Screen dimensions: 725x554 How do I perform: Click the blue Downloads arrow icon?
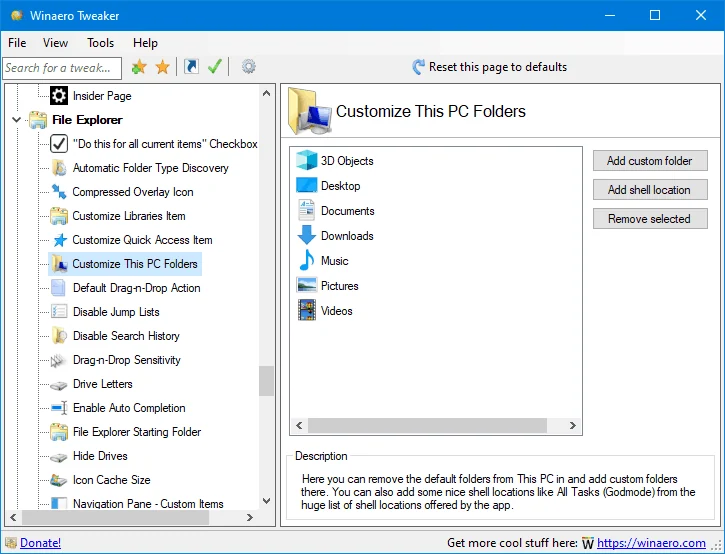coord(306,235)
